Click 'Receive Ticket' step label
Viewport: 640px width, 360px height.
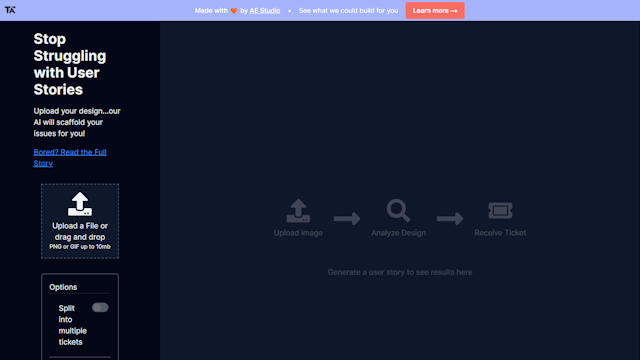pos(500,233)
